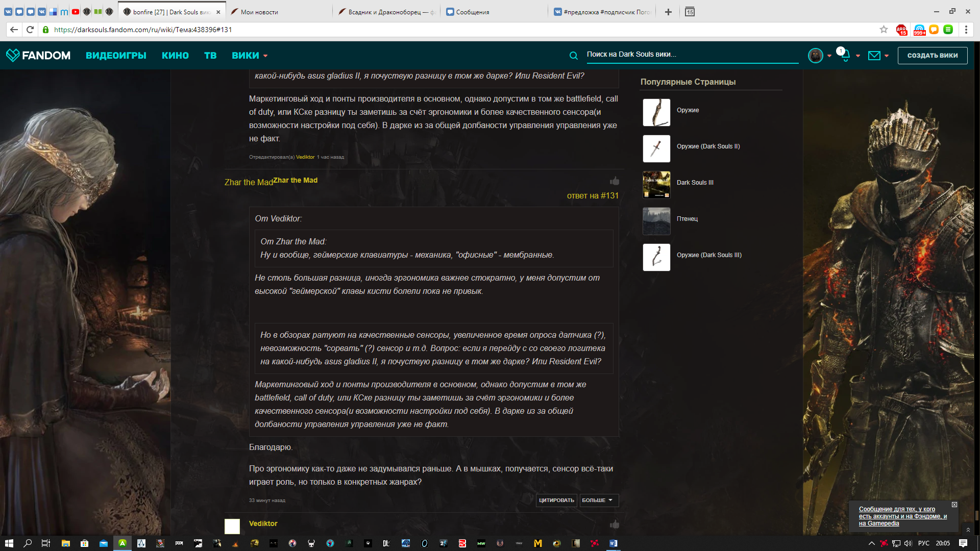Click the thumbs-up icon on Zhar the Mad's post
The width and height of the screenshot is (980, 551).
click(614, 181)
